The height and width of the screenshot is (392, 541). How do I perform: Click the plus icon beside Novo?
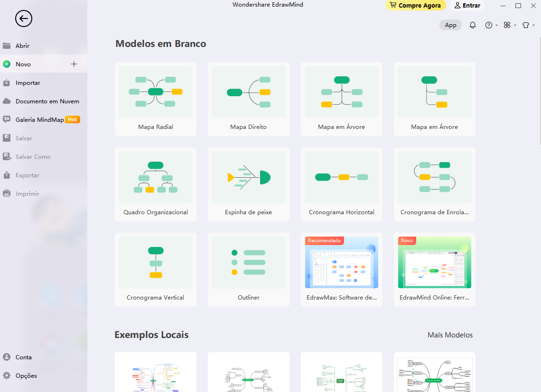(74, 64)
